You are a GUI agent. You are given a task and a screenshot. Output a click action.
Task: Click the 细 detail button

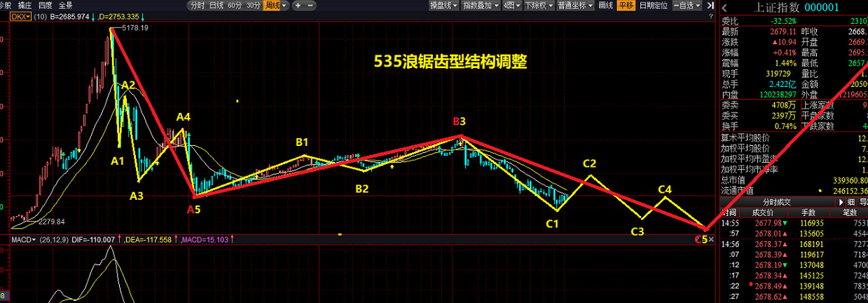coord(851,202)
